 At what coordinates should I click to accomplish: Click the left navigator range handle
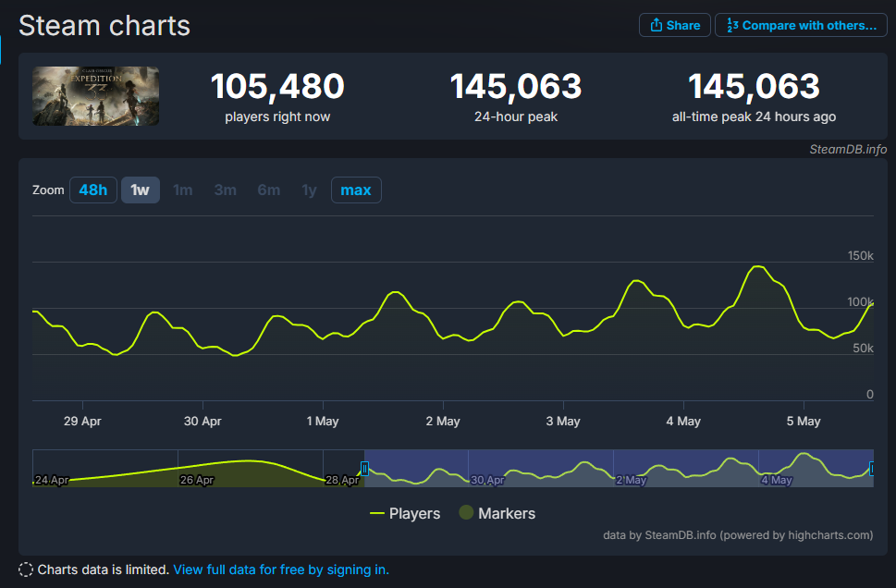(x=364, y=469)
